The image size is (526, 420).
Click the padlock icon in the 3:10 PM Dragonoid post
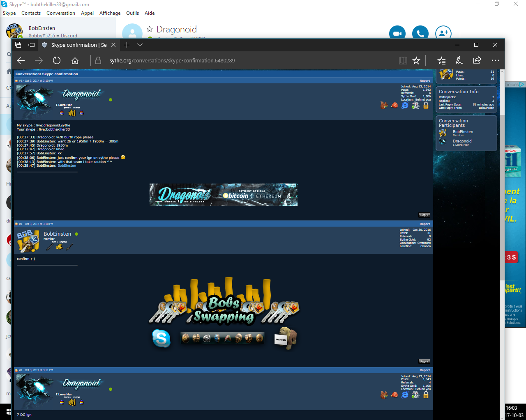pos(426,105)
